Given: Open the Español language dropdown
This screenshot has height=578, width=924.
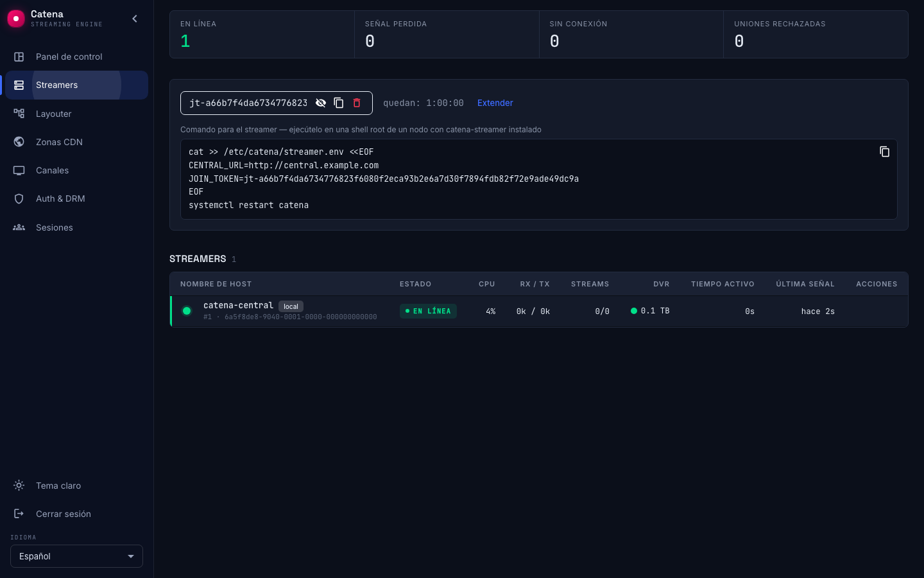Looking at the screenshot, I should click(x=76, y=556).
